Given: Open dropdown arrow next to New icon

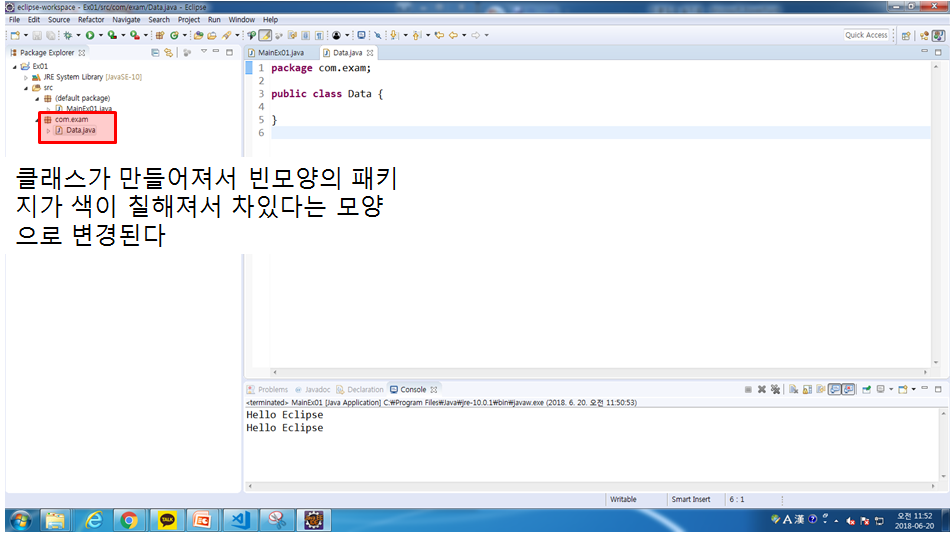Looking at the screenshot, I should [26, 35].
